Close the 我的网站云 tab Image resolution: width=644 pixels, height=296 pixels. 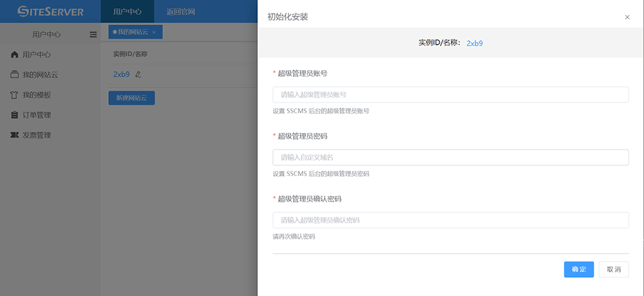pos(154,32)
